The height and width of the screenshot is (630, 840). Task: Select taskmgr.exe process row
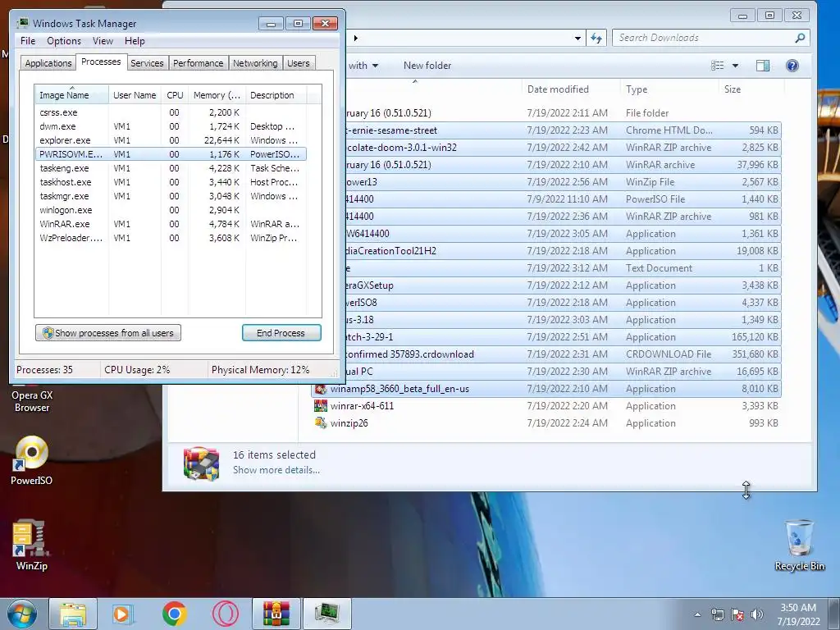[x=171, y=196]
